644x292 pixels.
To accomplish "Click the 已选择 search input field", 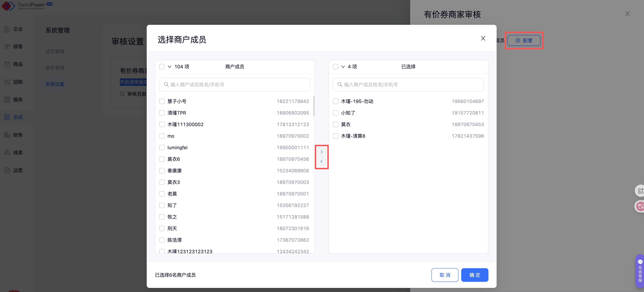I will click(408, 85).
